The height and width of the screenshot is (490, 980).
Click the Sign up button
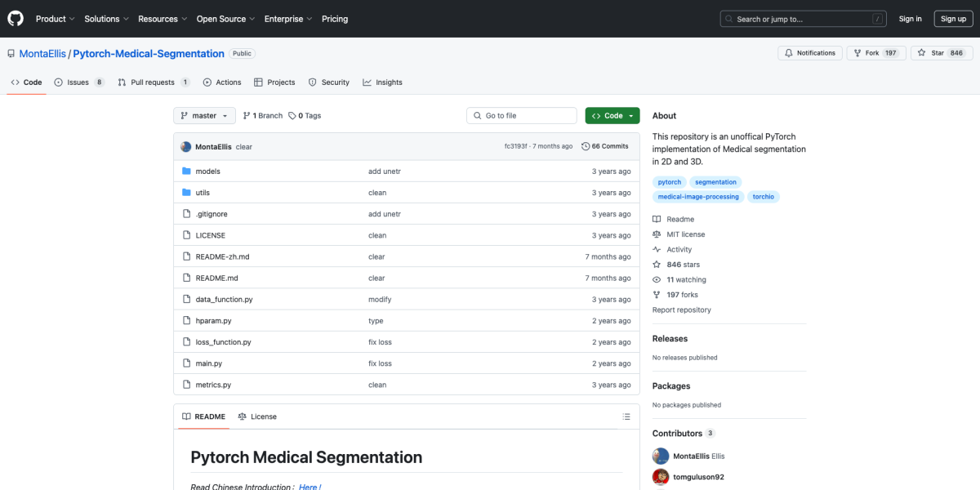pos(953,18)
